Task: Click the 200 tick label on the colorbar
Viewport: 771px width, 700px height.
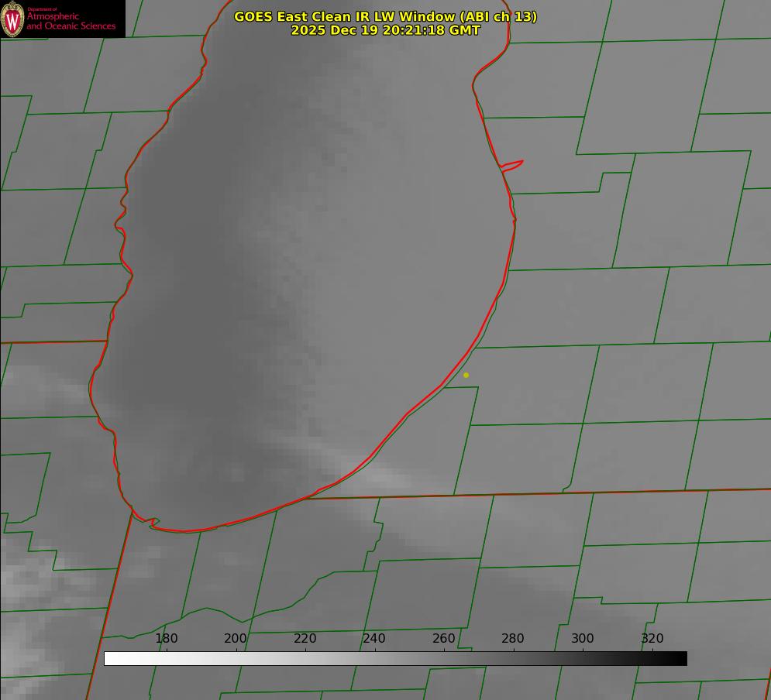Action: point(236,638)
